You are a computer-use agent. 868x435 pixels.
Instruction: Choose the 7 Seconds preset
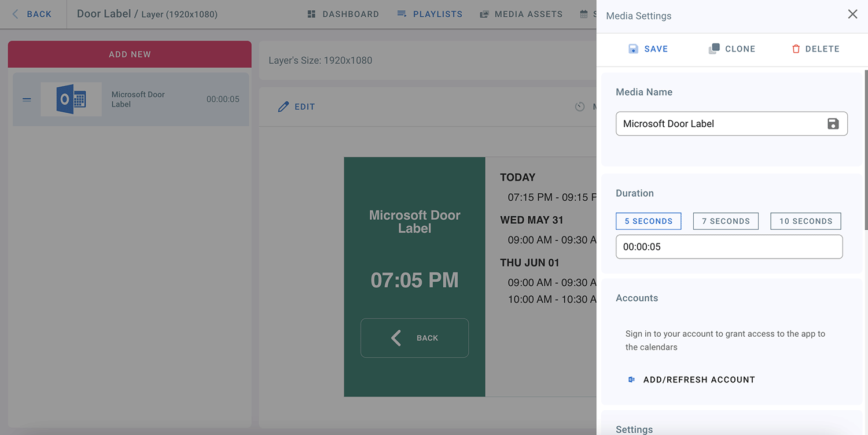coord(726,221)
